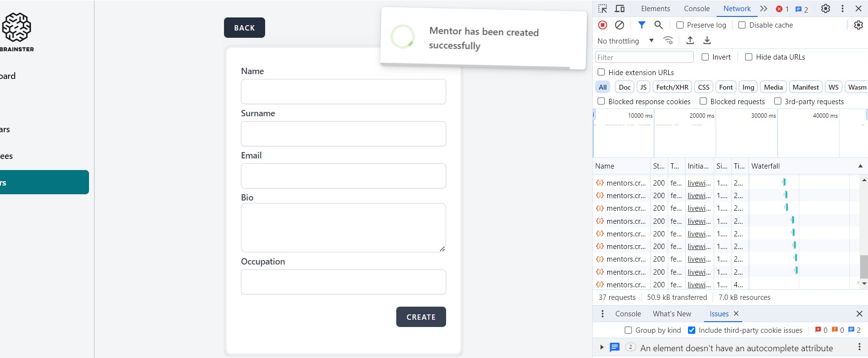Click the inspect element picker icon

tap(602, 9)
